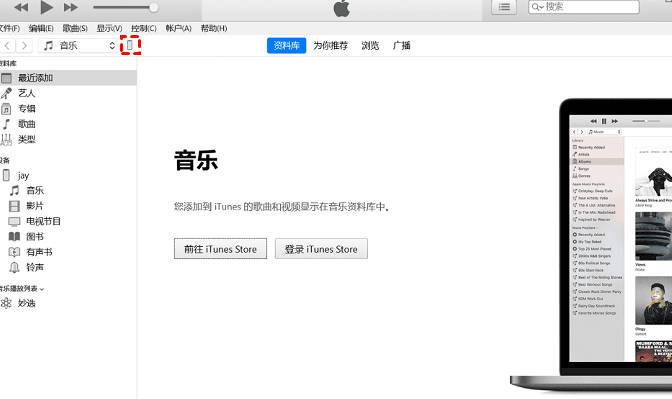Click the bell icon beside 铃声
The image size is (672, 399).
click(x=14, y=267)
